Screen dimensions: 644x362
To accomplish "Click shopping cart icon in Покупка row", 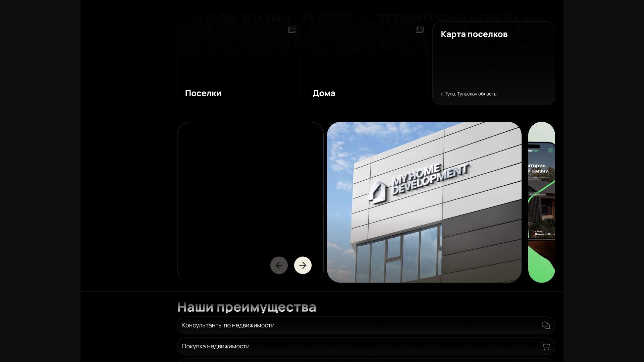I will pos(546,346).
